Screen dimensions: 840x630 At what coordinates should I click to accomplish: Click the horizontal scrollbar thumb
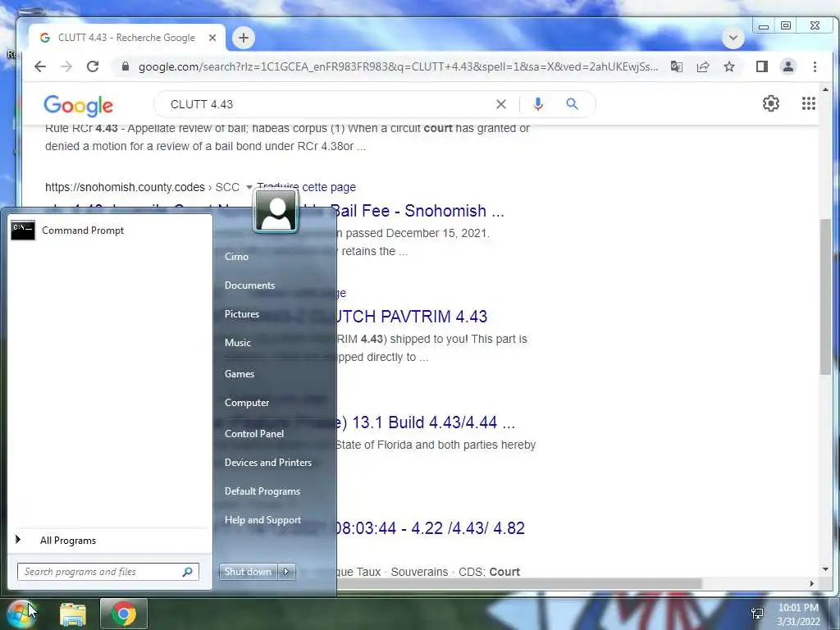518,583
